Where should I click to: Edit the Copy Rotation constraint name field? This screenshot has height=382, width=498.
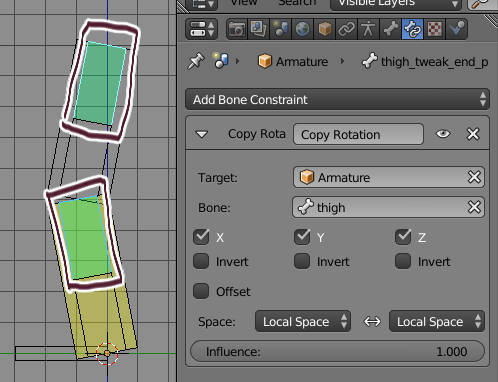tap(358, 134)
